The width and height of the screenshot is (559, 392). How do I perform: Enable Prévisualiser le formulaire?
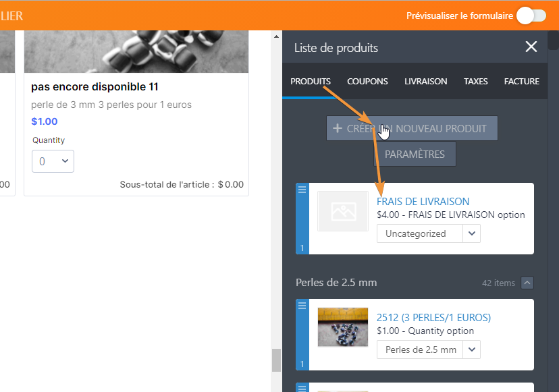coord(531,15)
